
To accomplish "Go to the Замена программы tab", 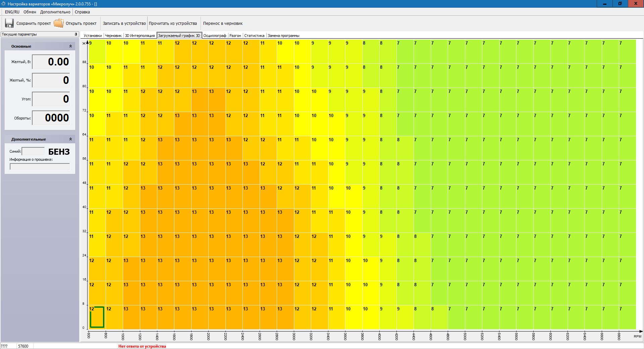I will coord(283,36).
